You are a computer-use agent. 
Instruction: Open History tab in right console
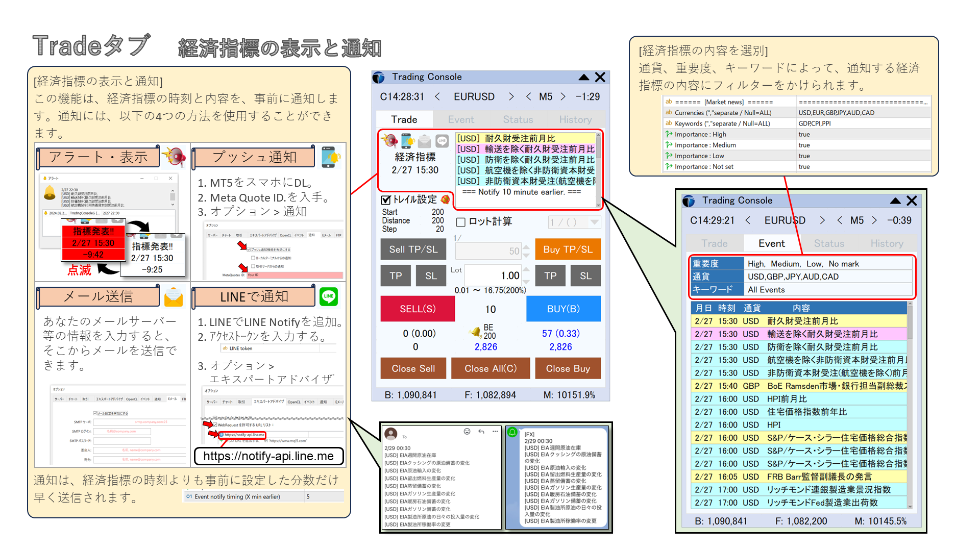pyautogui.click(x=887, y=243)
